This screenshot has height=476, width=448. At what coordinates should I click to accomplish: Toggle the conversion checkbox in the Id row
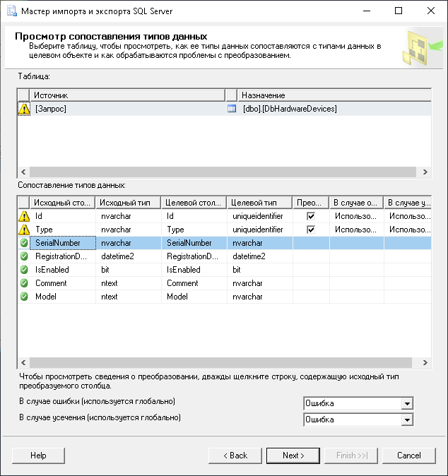point(310,216)
